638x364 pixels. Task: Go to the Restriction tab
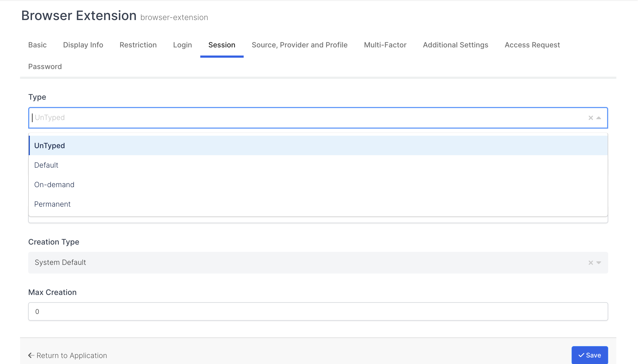(x=138, y=45)
